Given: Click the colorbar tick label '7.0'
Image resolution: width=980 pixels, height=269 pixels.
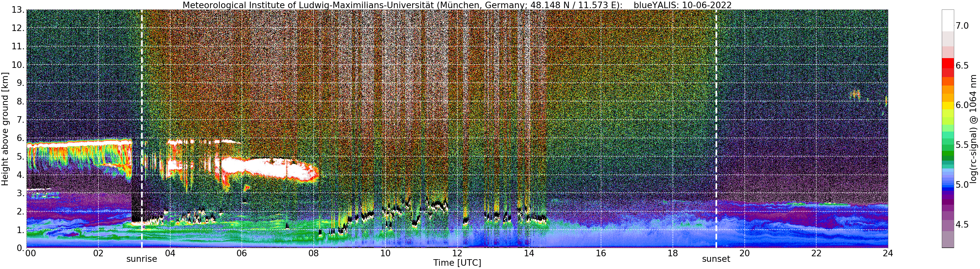Looking at the screenshot, I should (962, 25).
